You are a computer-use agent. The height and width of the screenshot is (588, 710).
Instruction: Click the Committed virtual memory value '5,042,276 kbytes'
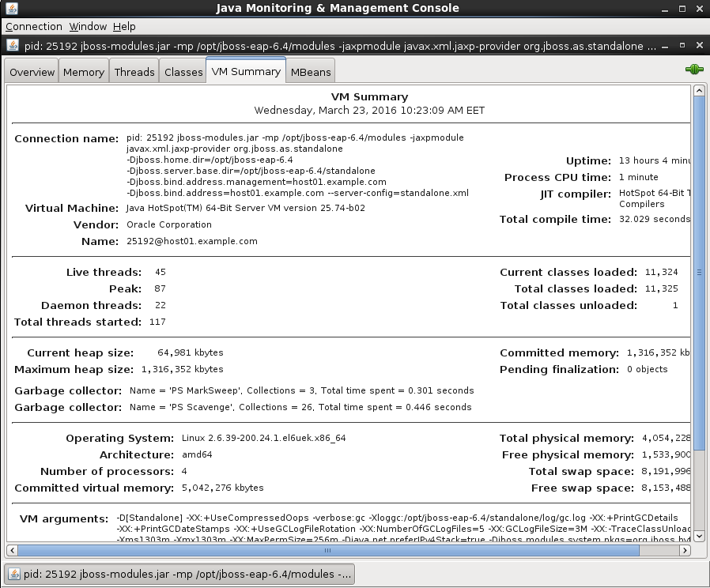pos(223,488)
